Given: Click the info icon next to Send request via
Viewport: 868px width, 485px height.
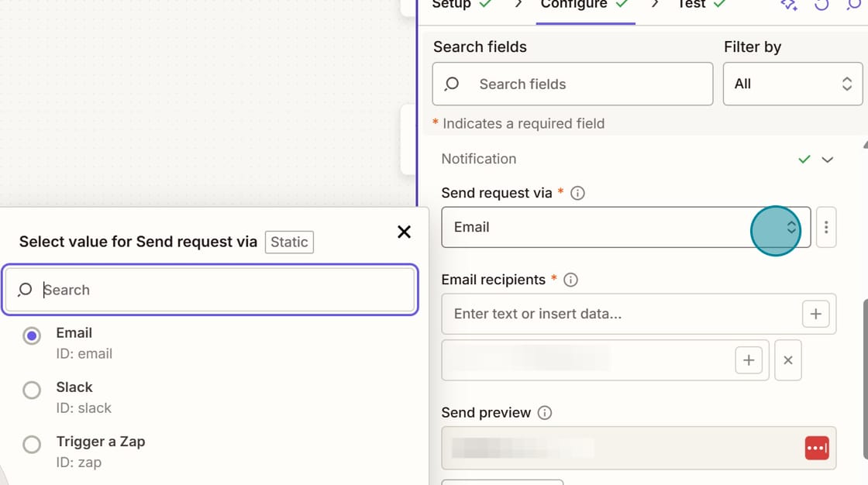Looking at the screenshot, I should [x=577, y=193].
